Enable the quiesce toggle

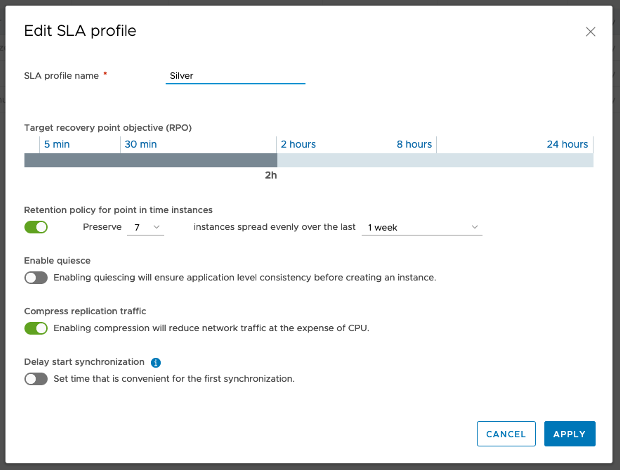[x=36, y=277]
